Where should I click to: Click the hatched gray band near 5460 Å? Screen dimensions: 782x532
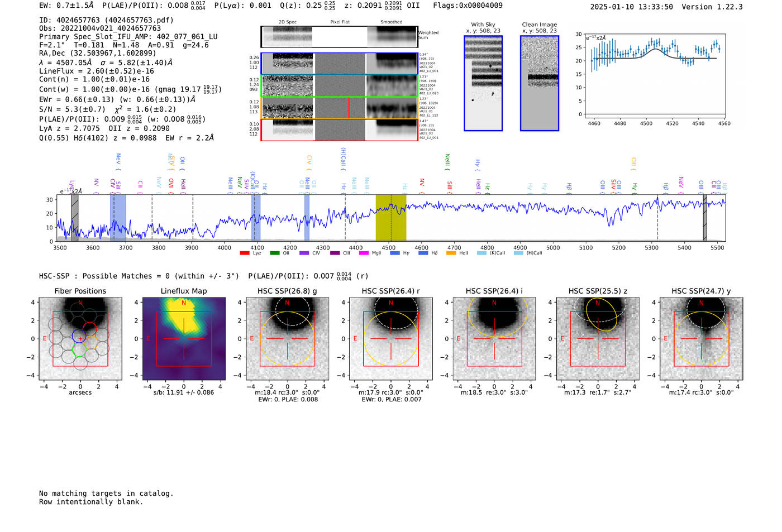(x=705, y=218)
